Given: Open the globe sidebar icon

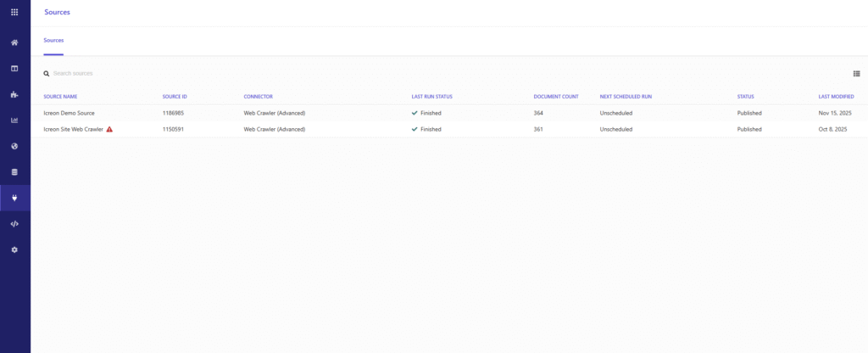Looking at the screenshot, I should pos(14,146).
